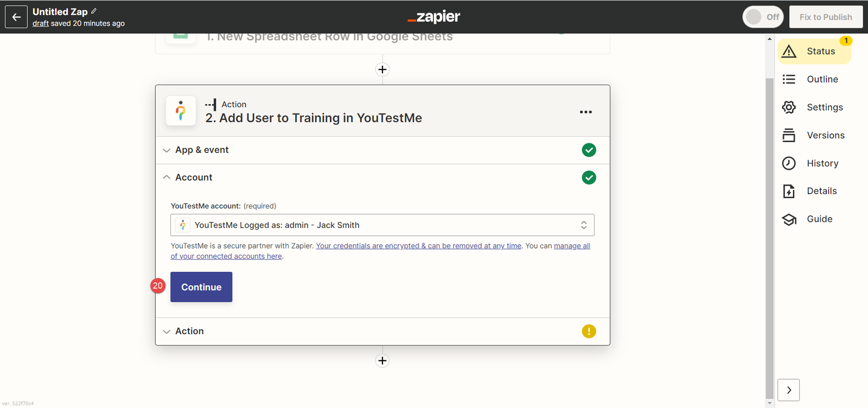Add a step using plus above action

[382, 69]
